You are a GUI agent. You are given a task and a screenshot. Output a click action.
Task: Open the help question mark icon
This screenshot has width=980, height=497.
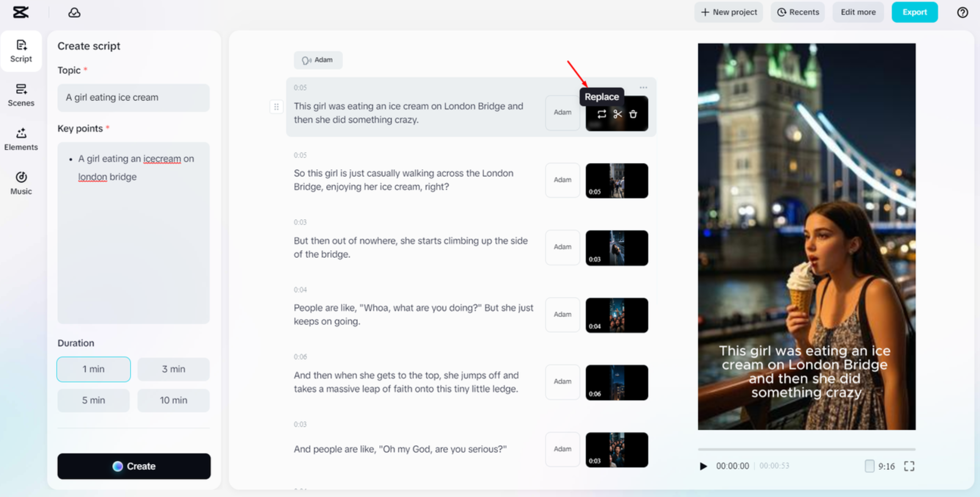click(962, 12)
